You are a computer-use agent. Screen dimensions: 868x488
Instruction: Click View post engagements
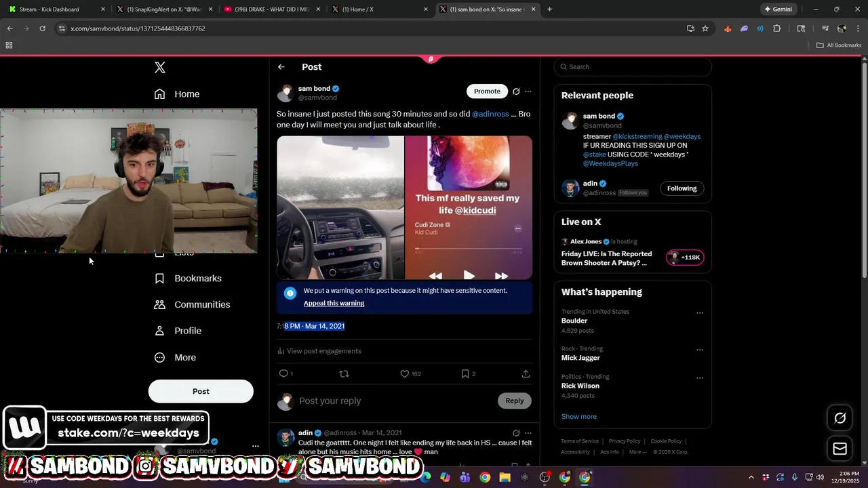tap(319, 351)
